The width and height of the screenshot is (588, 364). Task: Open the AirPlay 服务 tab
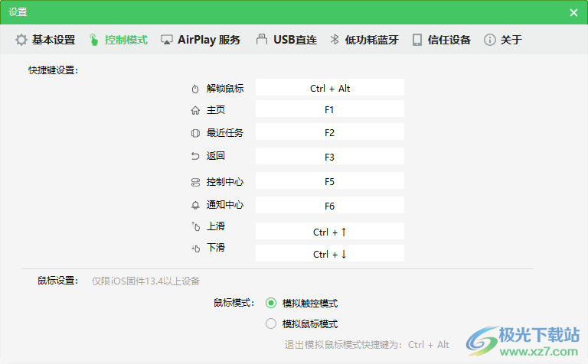(x=201, y=40)
